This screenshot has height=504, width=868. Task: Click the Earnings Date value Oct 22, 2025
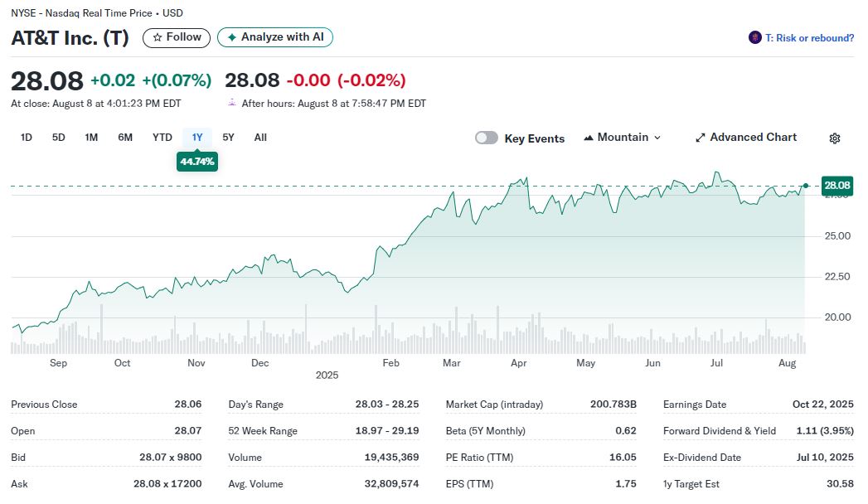point(822,405)
